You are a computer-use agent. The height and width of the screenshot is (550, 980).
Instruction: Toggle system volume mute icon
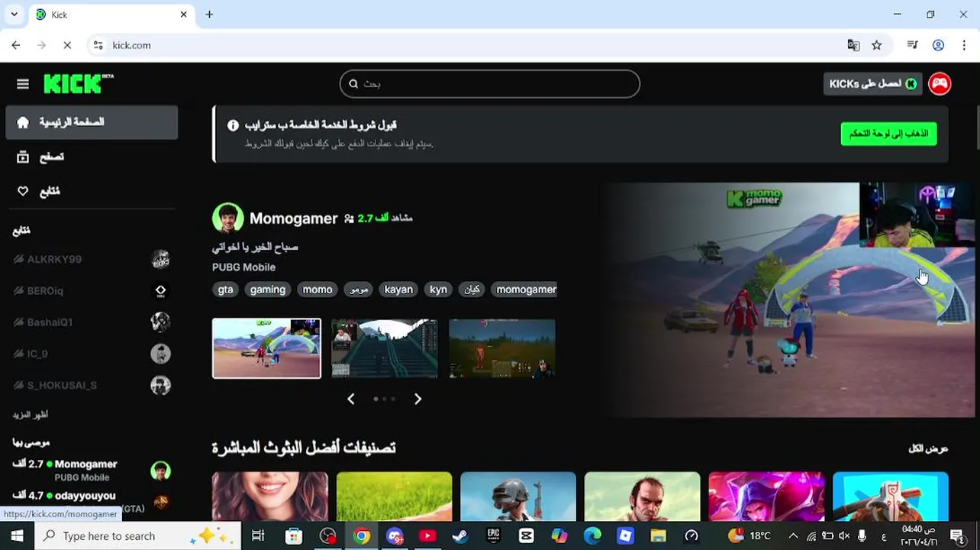click(x=844, y=535)
